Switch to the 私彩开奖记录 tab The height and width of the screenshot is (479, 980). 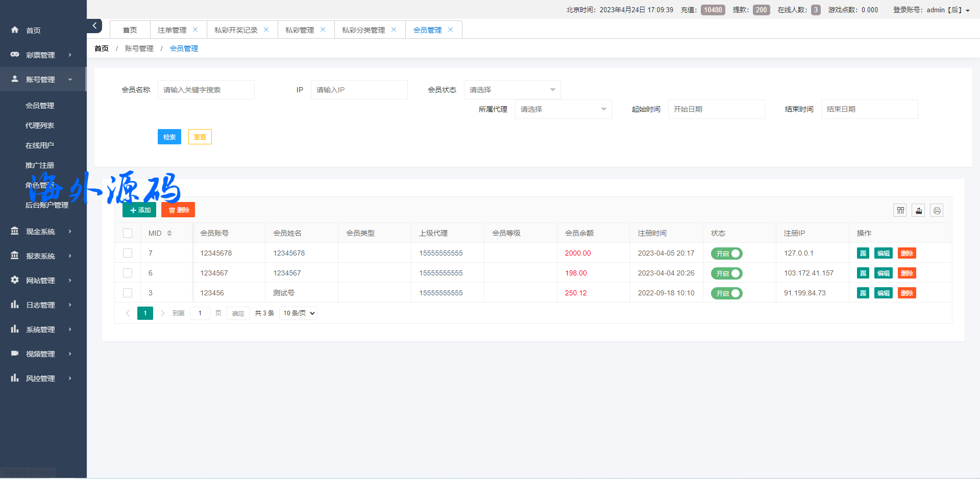coord(236,30)
